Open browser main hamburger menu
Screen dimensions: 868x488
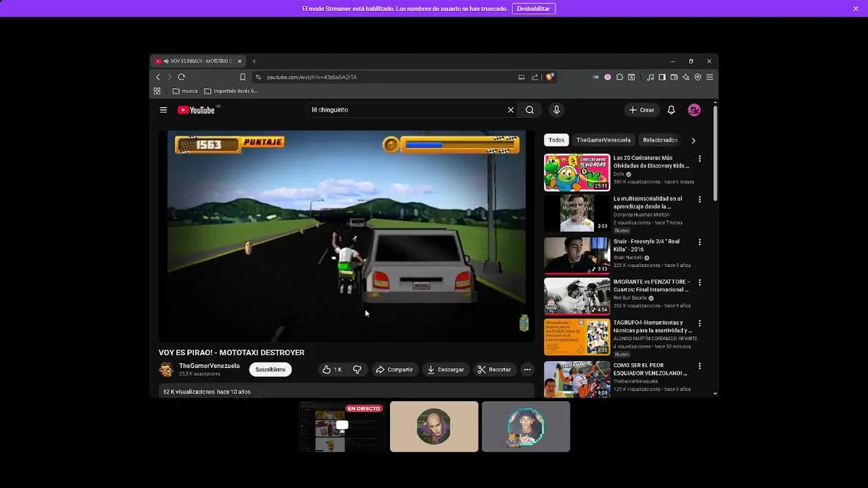(710, 77)
